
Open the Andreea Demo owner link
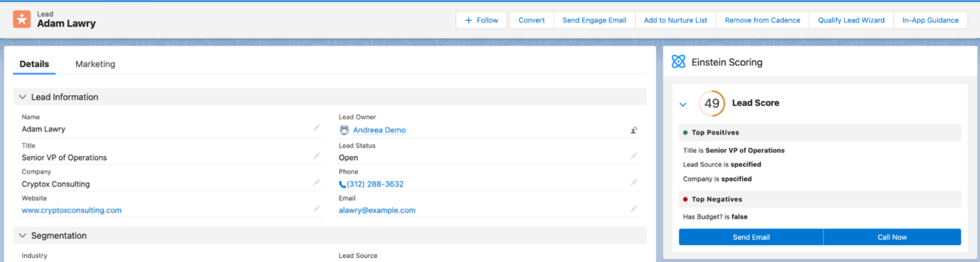point(379,130)
